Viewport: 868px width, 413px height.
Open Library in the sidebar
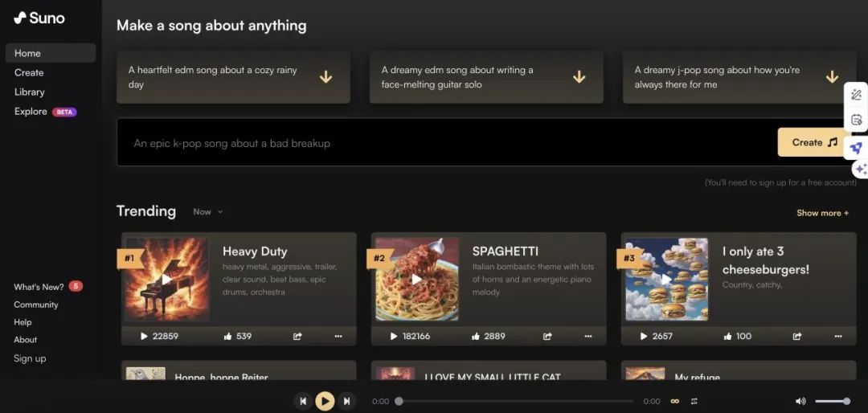30,92
